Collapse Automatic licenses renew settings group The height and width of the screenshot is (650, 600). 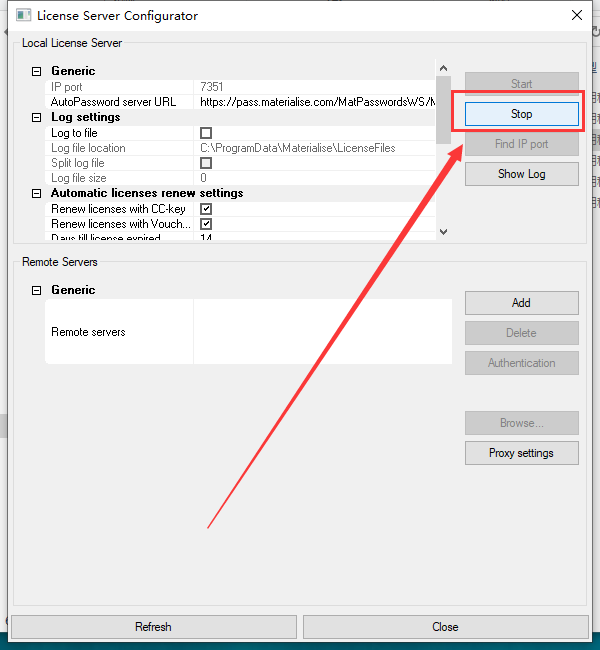[x=37, y=193]
